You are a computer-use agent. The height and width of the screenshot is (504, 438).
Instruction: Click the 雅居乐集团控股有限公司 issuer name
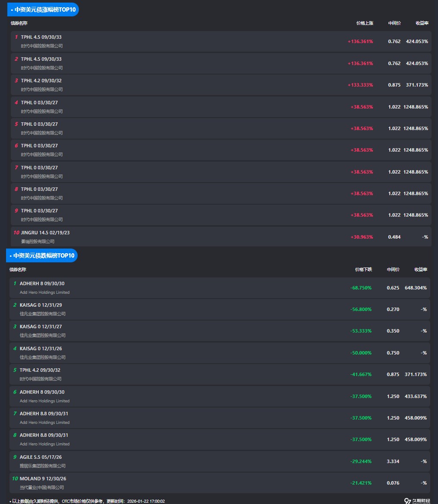(x=43, y=466)
